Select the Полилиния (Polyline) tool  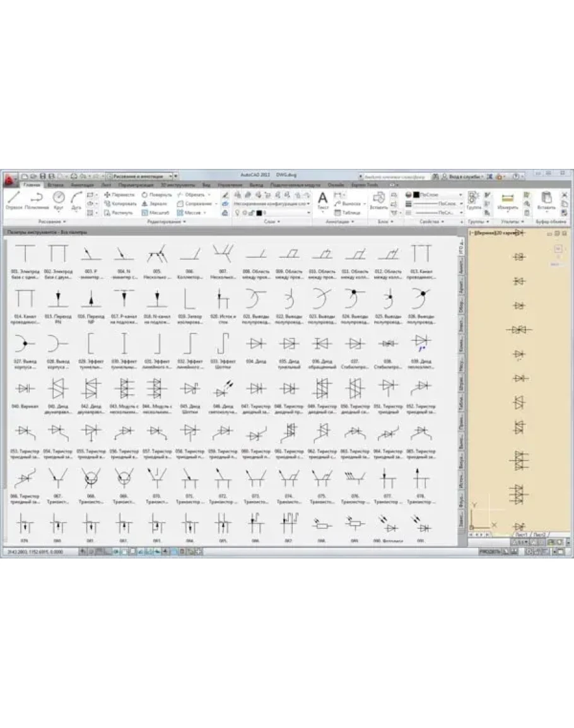37,199
